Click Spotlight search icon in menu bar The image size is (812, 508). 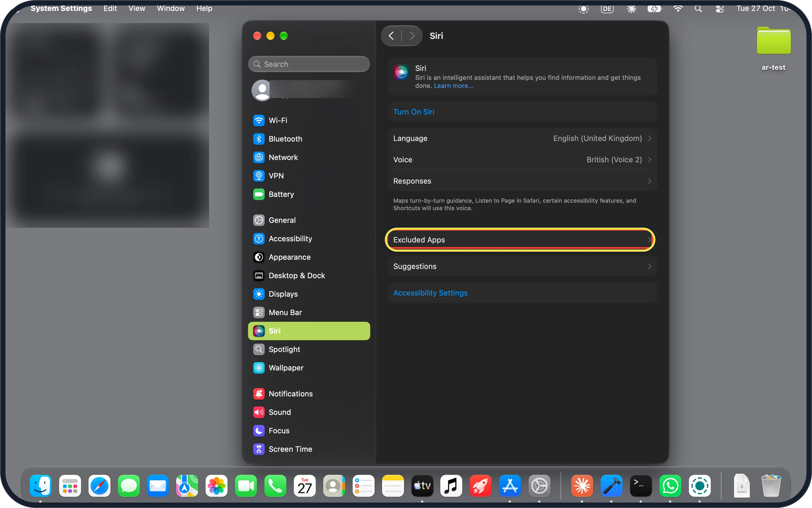point(698,8)
